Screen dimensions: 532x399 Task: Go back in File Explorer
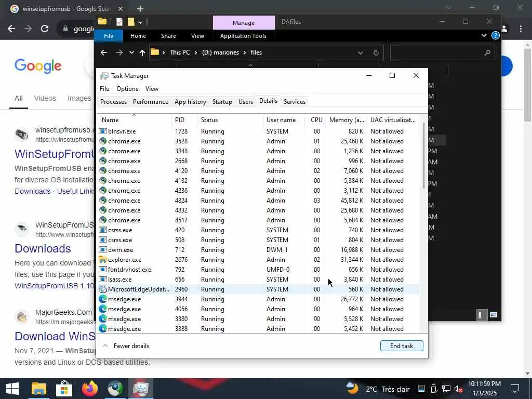[104, 52]
